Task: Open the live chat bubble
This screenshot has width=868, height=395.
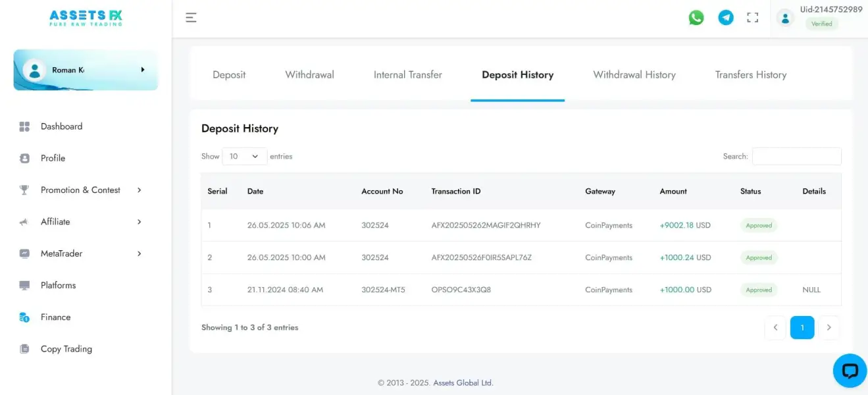Action: (850, 371)
